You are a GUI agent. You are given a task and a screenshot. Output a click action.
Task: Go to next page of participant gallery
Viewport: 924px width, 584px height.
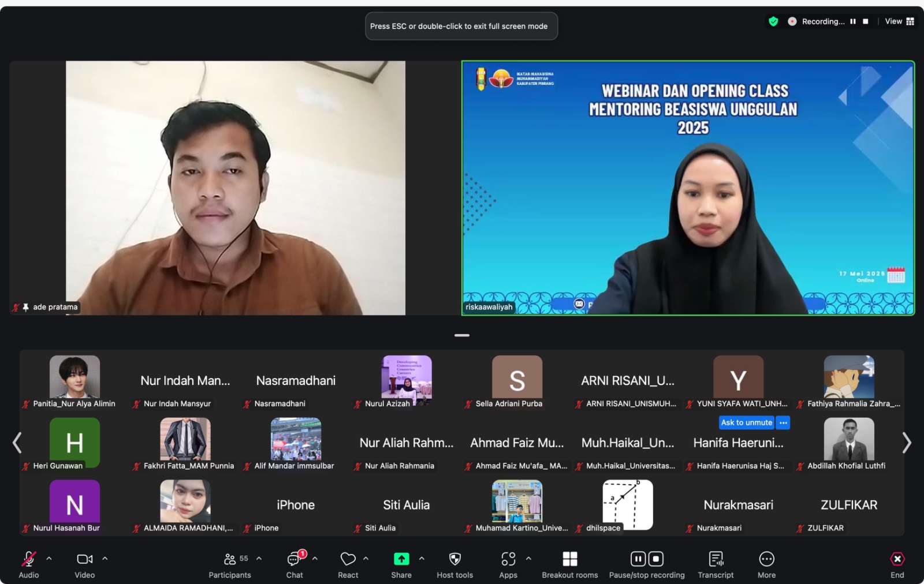(907, 443)
